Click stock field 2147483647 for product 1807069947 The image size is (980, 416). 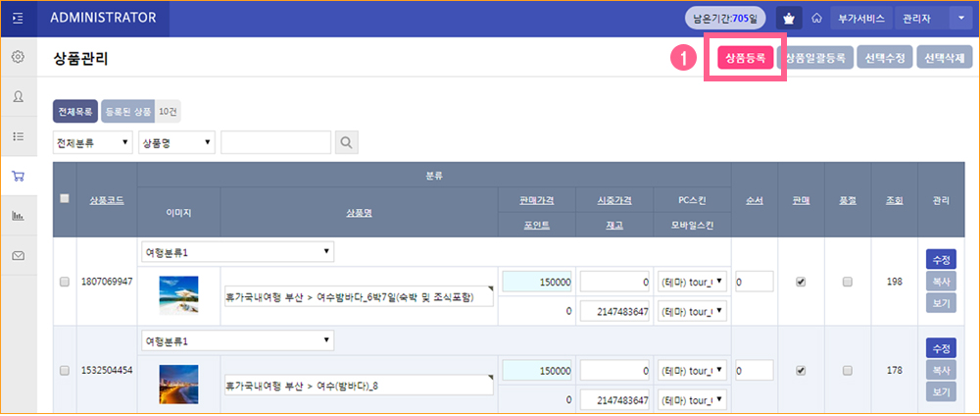tap(614, 311)
